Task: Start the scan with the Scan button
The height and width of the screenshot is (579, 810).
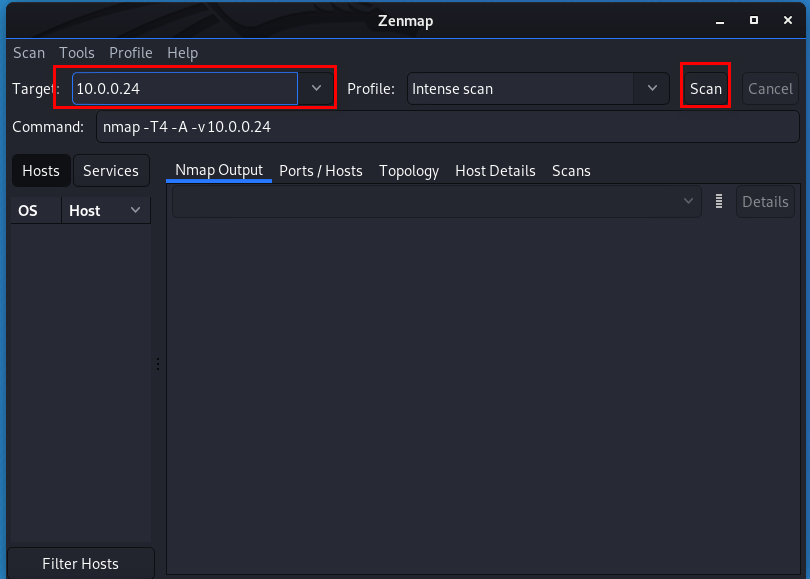Action: coord(706,89)
